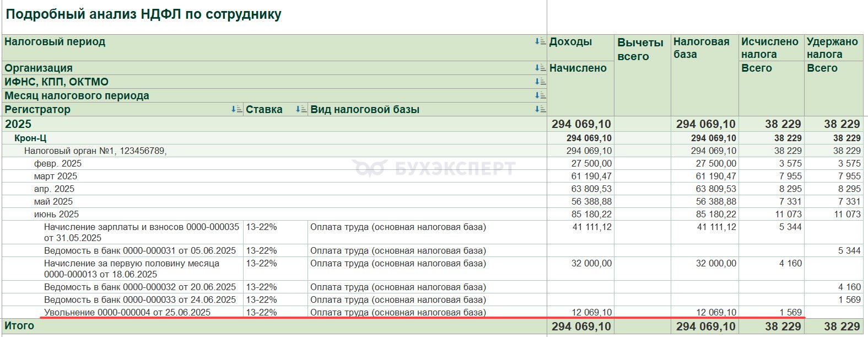Click the Организация header text
Image resolution: width=868 pixels, height=337 pixels.
coord(39,68)
